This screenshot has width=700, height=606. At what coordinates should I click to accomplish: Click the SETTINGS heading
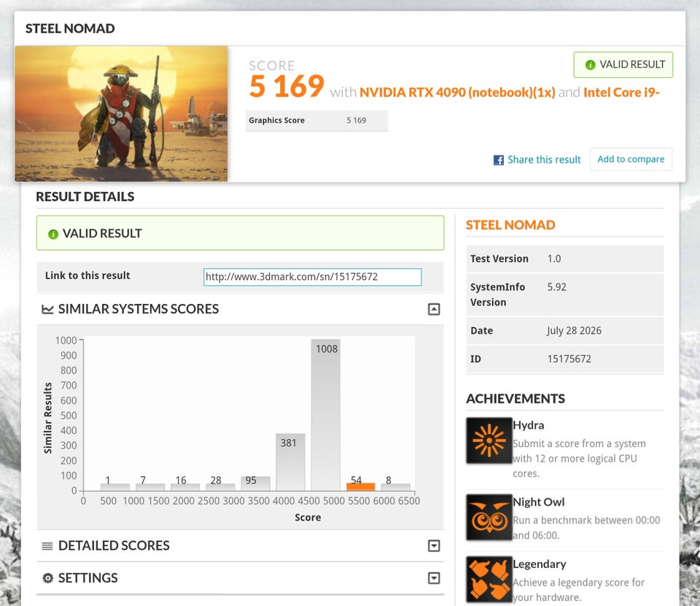pyautogui.click(x=88, y=578)
